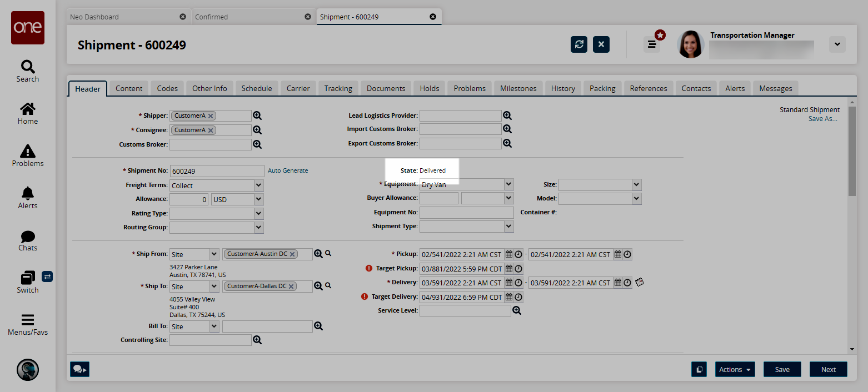Click the copy document icon beside Actions
Screen dimensions: 868x392
point(699,369)
